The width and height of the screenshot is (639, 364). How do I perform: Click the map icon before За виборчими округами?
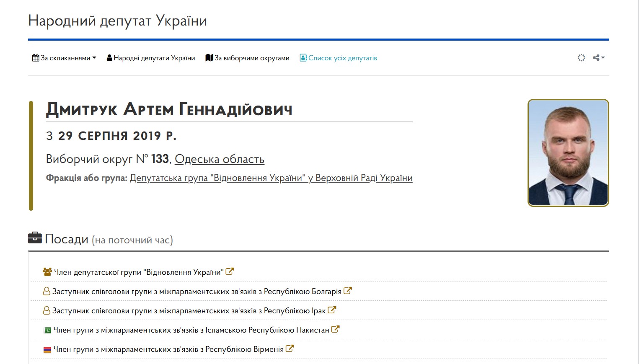tap(209, 58)
